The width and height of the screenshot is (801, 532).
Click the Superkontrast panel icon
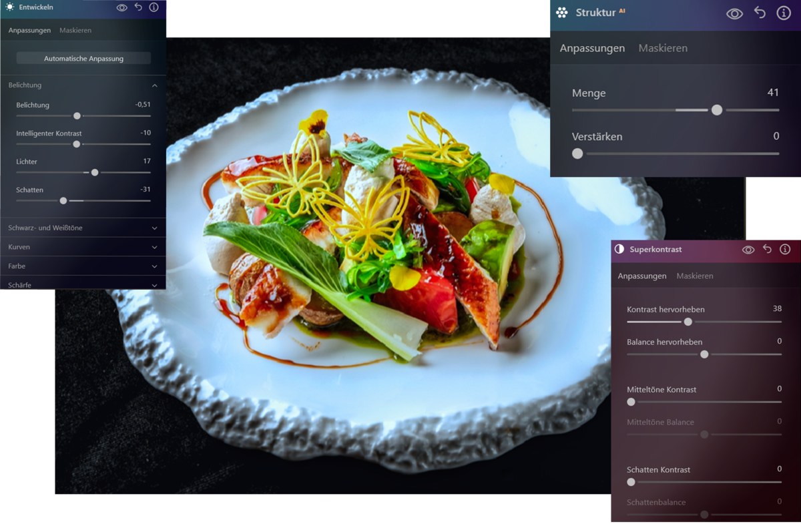(620, 249)
